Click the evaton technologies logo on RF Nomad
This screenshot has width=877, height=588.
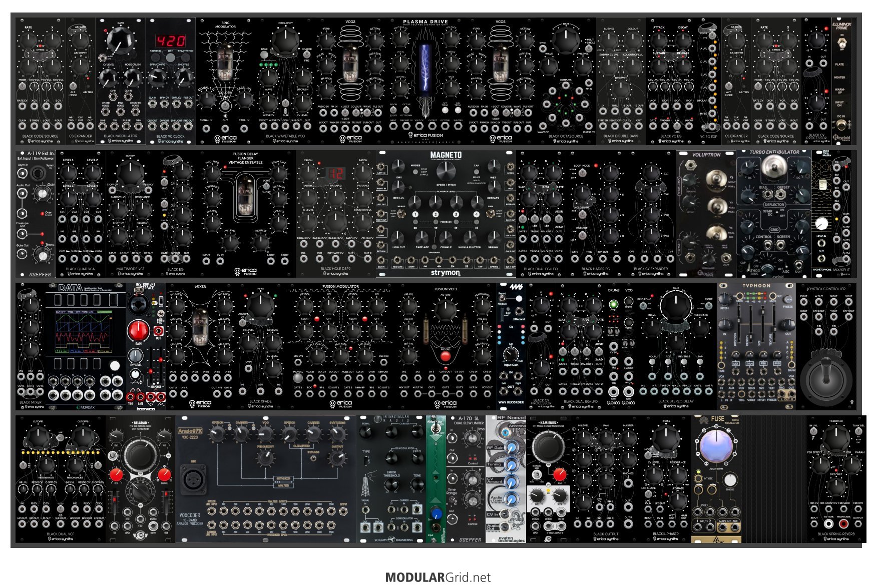click(x=512, y=539)
